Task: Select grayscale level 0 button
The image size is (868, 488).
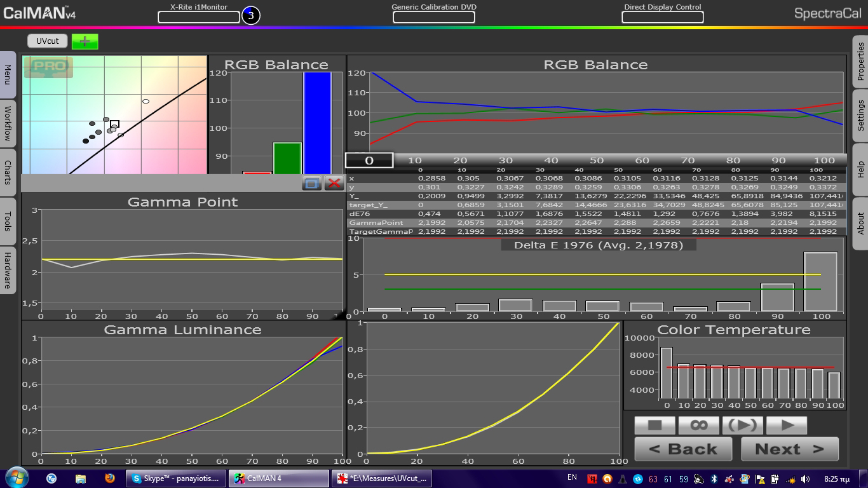Action: [369, 160]
